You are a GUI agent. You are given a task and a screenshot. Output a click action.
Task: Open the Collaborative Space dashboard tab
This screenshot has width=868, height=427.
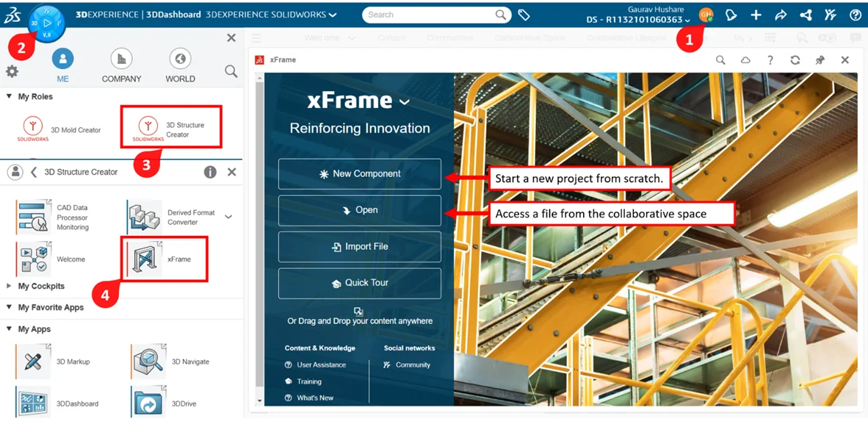click(x=530, y=38)
